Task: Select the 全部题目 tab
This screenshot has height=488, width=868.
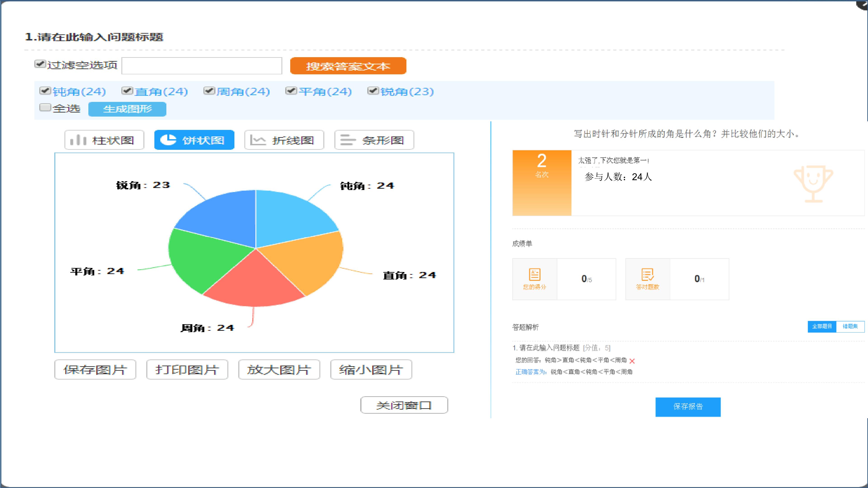Action: click(822, 326)
